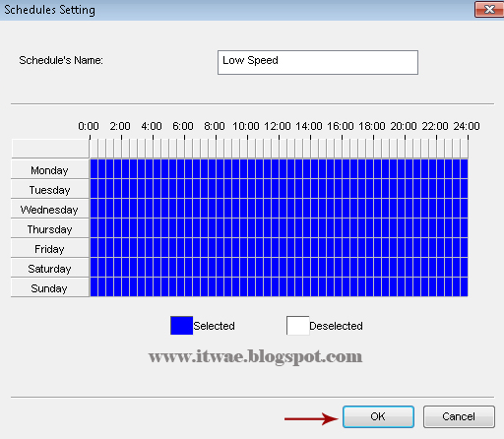Click the column header cell at 22:00

coord(440,149)
